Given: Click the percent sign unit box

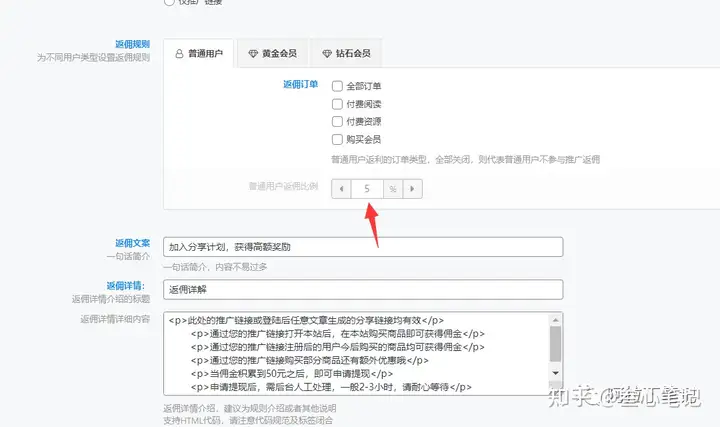Looking at the screenshot, I should (x=393, y=189).
